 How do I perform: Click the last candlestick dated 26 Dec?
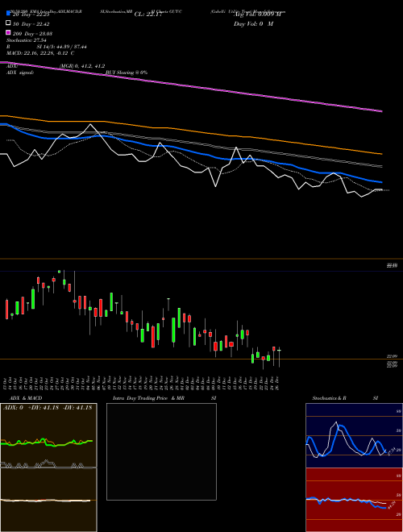[x=279, y=357]
